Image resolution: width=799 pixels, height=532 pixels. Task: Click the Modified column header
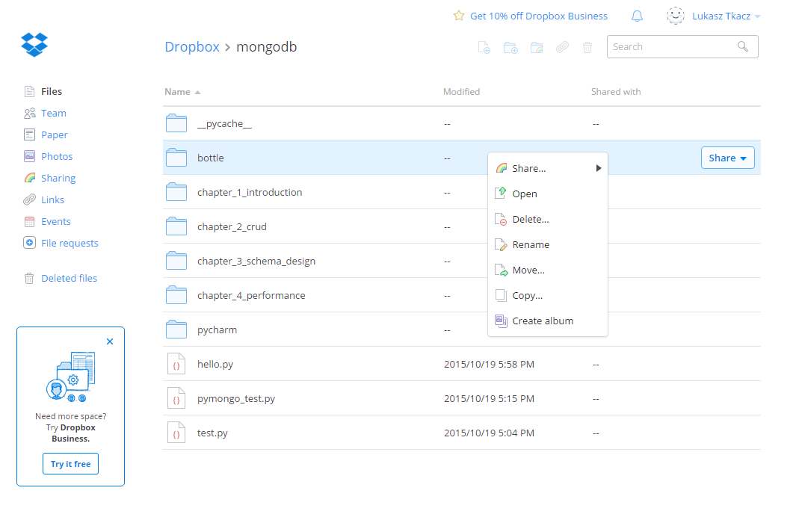pyautogui.click(x=462, y=92)
